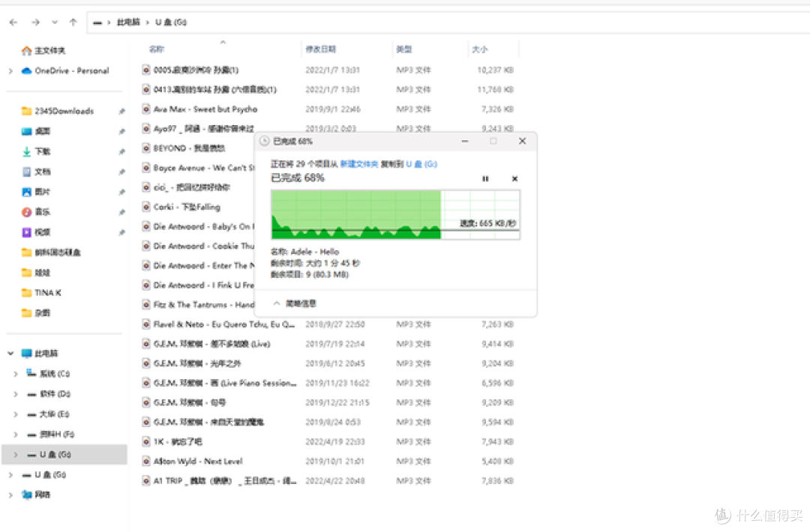Open TINA K folder in sidebar
Image resolution: width=810 pixels, height=532 pixels.
coord(41,292)
